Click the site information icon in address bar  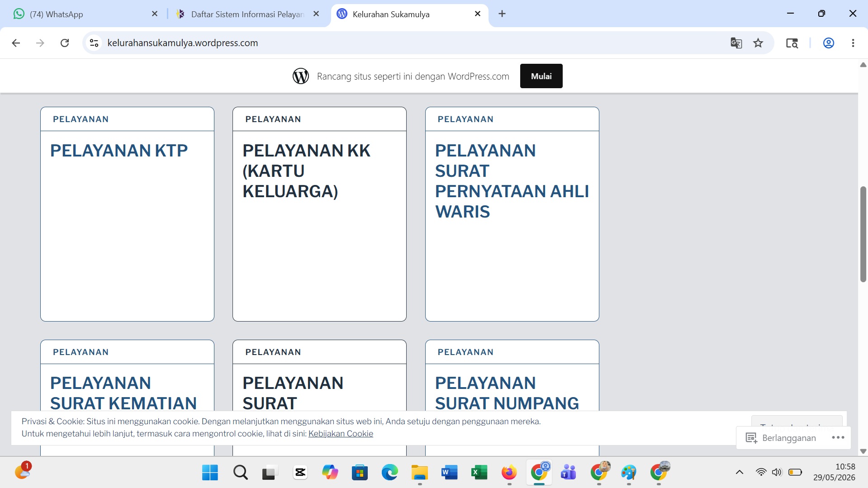tap(94, 43)
